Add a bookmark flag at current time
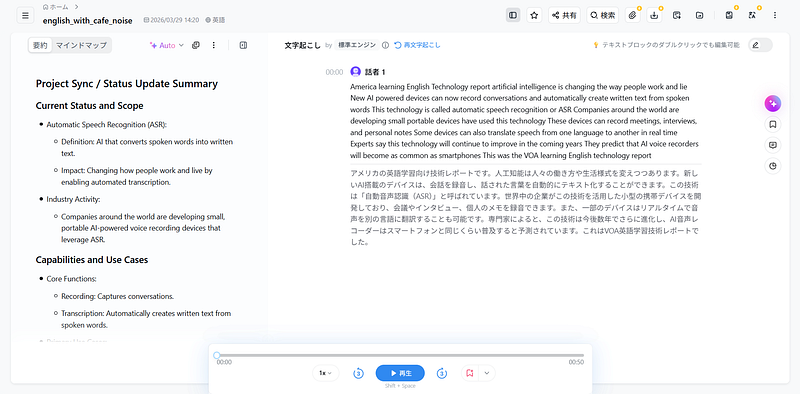Screen dimensions: 800x394 [470, 373]
